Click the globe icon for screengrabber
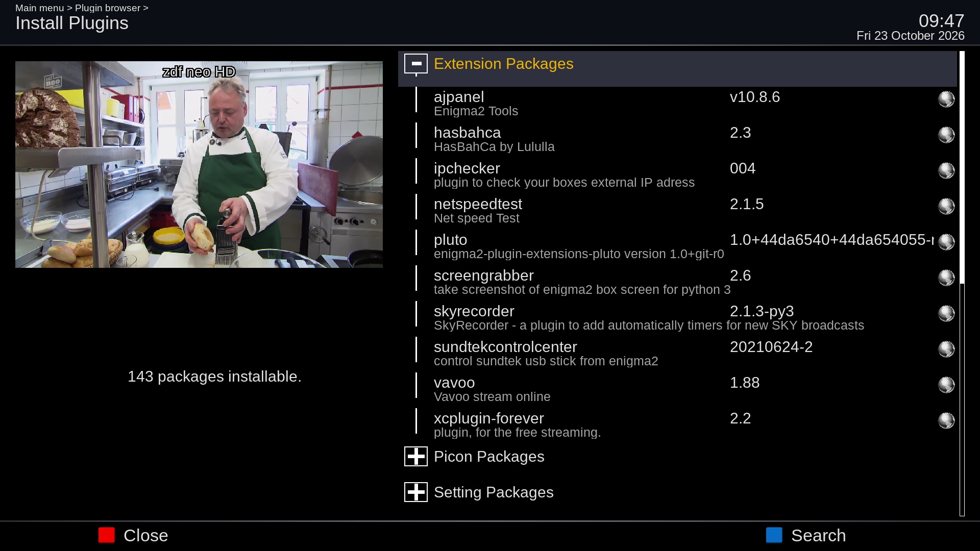The height and width of the screenshot is (551, 980). (946, 278)
